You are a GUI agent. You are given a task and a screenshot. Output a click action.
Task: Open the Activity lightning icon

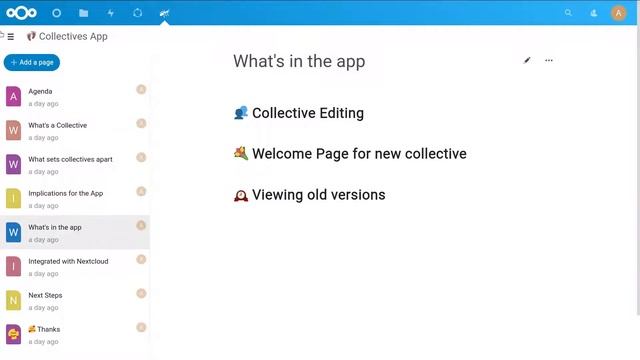coord(111,13)
